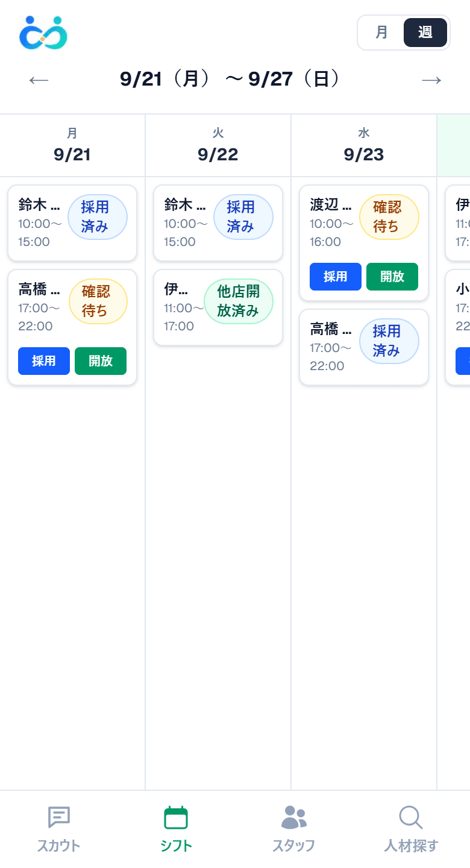This screenshot has width=470, height=868.
Task: Click 採用 button on 9/23 渡辺 shift
Action: 336,277
